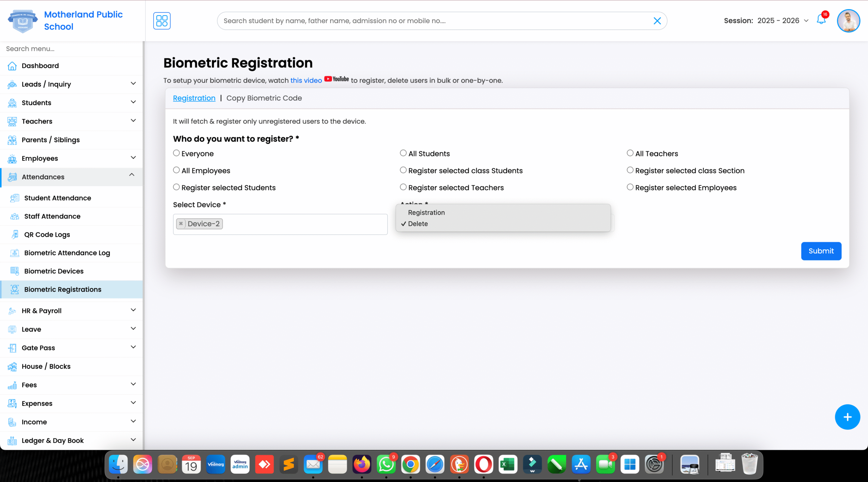Clear search using the blue X icon
The width and height of the screenshot is (868, 482).
657,21
